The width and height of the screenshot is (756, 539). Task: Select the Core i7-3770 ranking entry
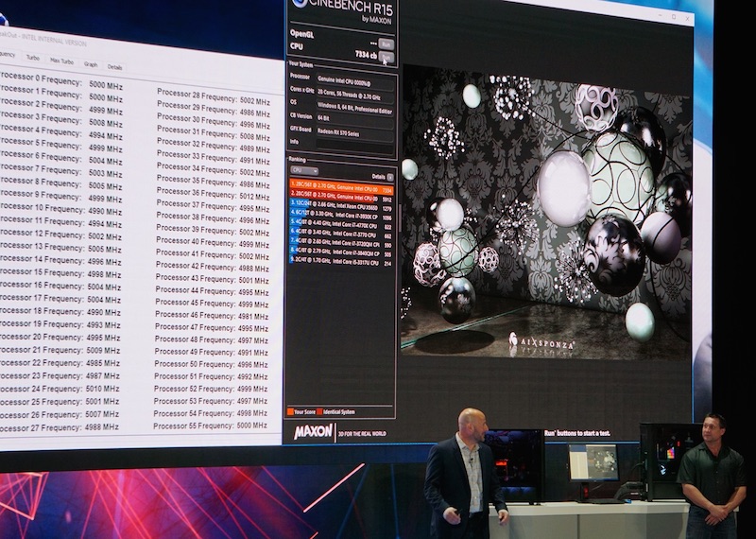(341, 235)
